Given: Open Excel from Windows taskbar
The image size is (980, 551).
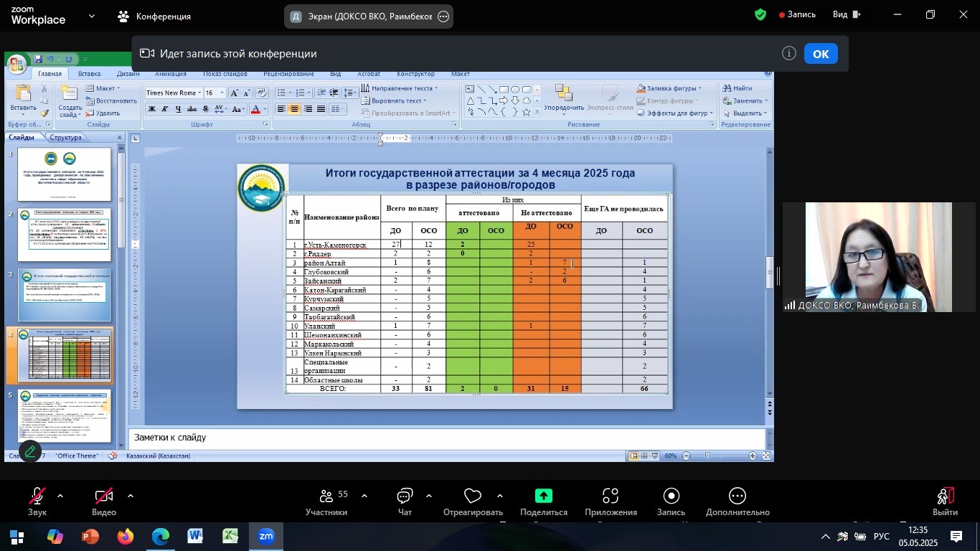Looking at the screenshot, I should 230,537.
